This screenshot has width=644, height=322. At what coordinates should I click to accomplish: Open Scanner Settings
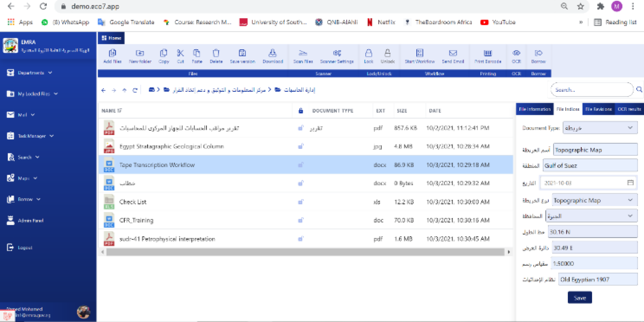[x=337, y=56]
